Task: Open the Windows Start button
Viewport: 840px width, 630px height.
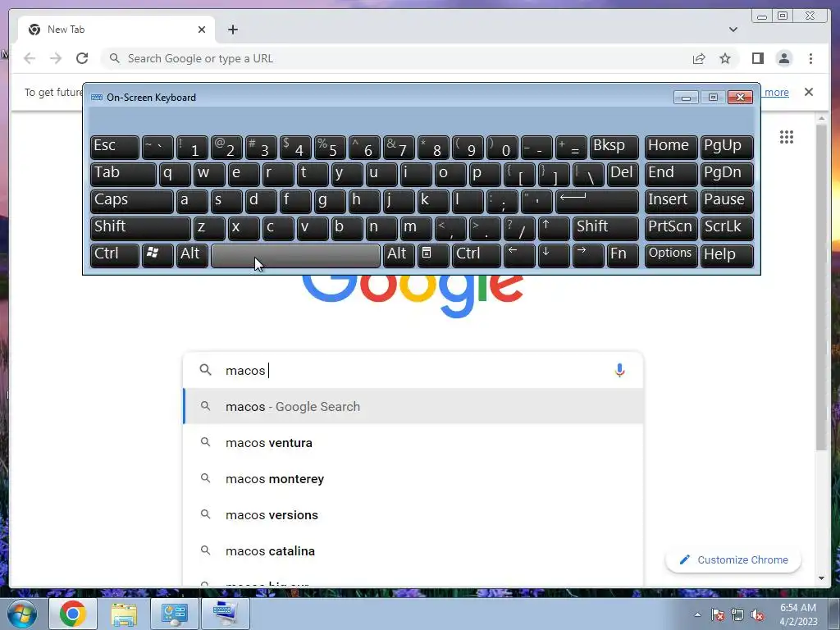Action: pyautogui.click(x=22, y=614)
